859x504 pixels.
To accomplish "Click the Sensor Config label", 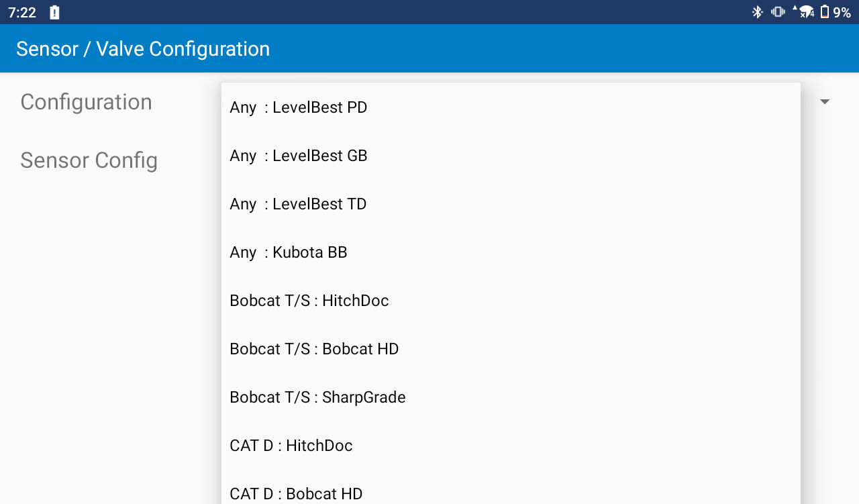I will pos(89,160).
